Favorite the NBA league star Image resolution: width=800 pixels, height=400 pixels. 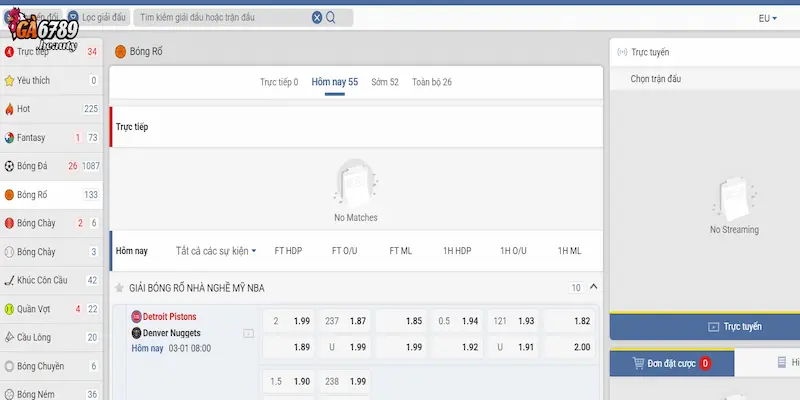pos(119,288)
